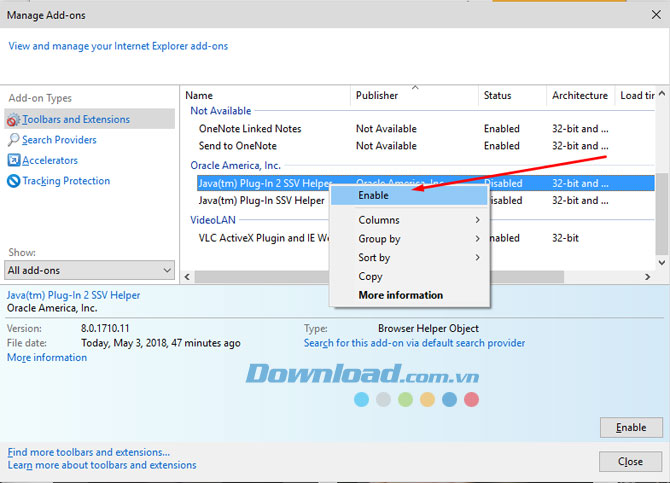Select the OneNote Linked Notes row
The image size is (670, 483).
click(250, 129)
